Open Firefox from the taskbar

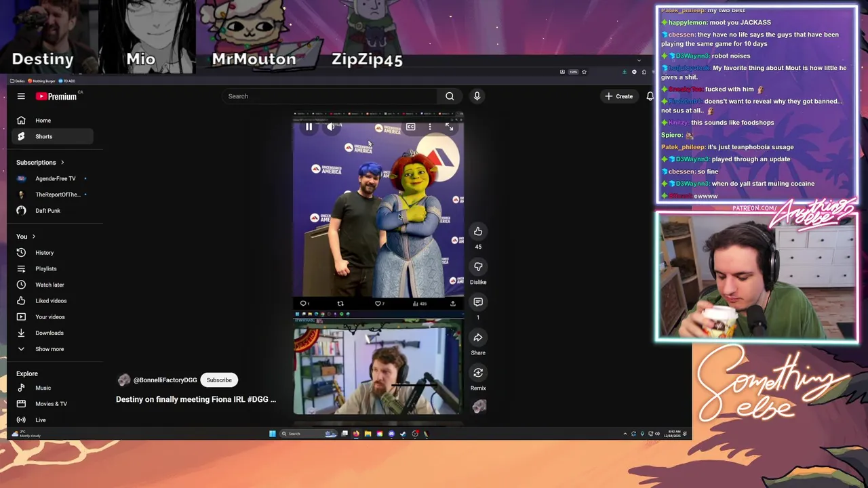(356, 434)
